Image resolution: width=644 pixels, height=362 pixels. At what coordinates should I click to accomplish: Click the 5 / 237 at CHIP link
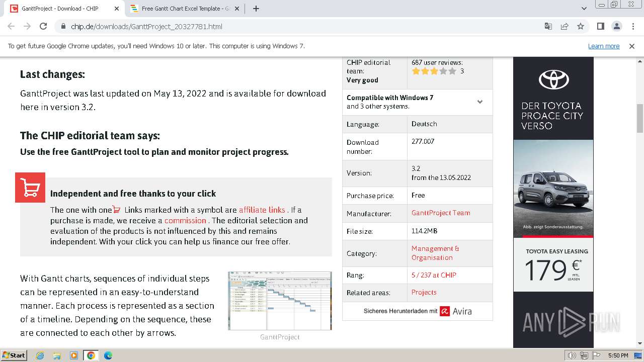(x=434, y=275)
